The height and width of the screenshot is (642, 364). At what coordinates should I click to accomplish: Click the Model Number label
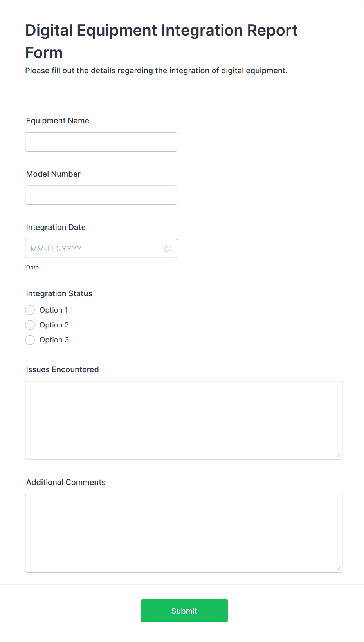[53, 174]
